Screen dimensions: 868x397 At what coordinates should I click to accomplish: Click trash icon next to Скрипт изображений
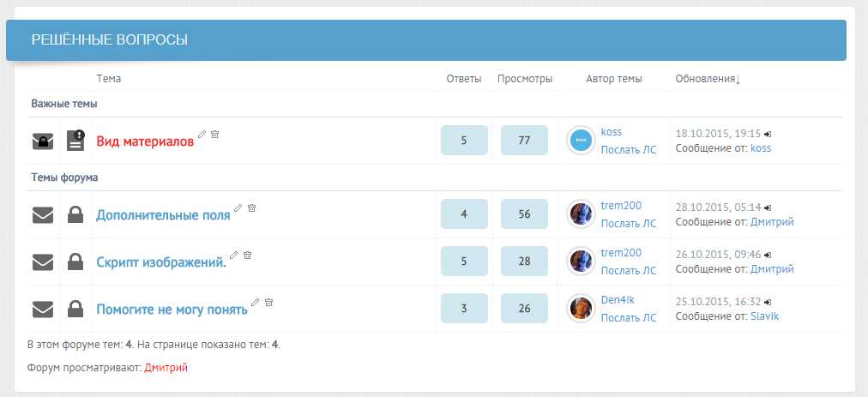pos(247,256)
